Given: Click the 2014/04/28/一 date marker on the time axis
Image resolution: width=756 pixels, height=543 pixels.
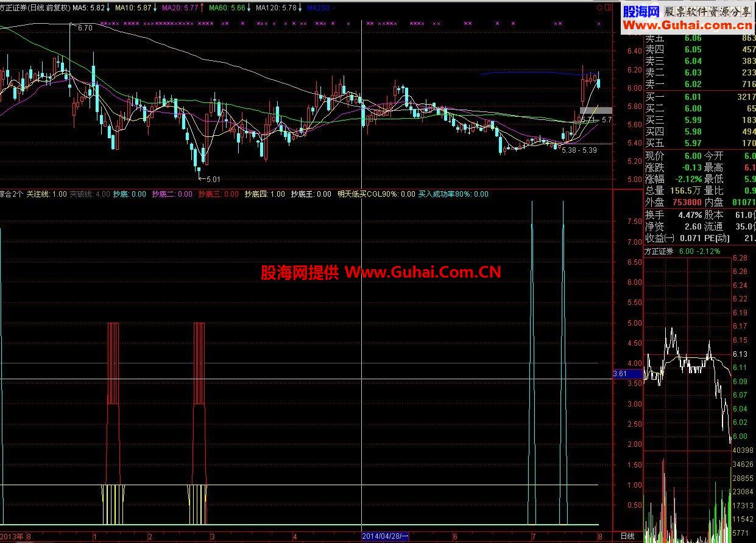Looking at the screenshot, I should [385, 536].
